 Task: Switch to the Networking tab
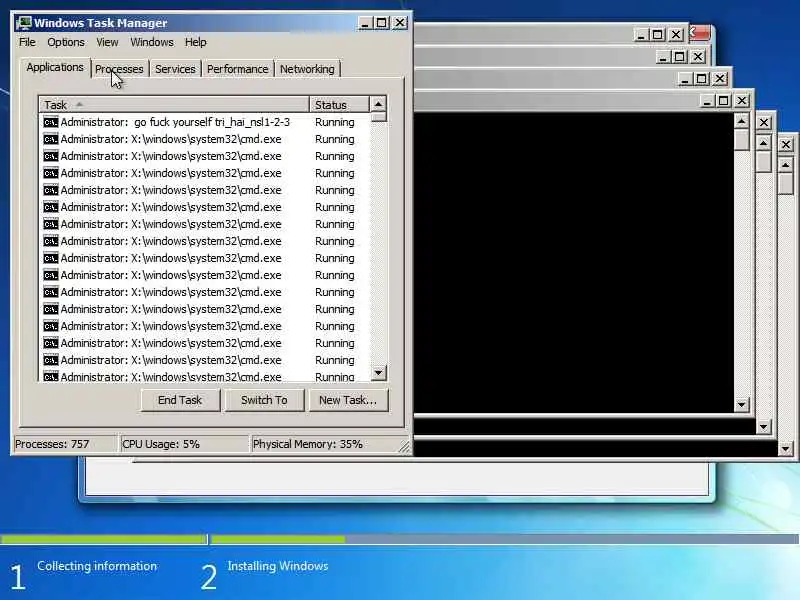[x=307, y=69]
